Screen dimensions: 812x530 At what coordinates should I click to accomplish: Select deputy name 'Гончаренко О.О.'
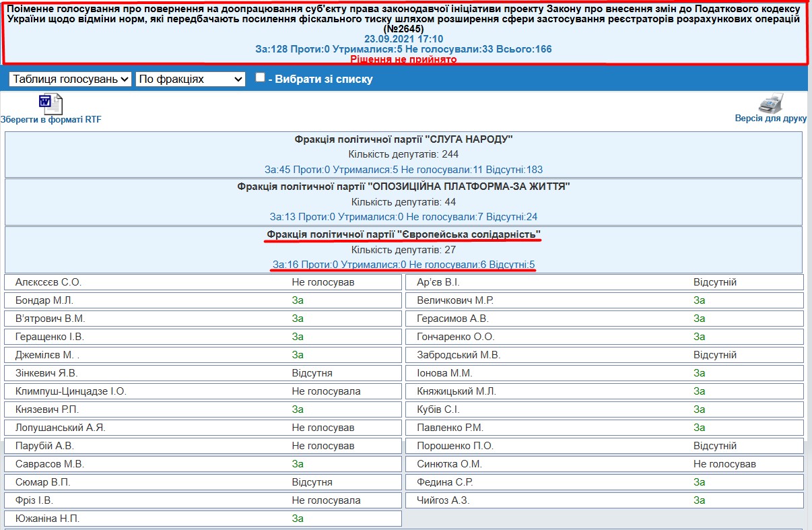456,337
